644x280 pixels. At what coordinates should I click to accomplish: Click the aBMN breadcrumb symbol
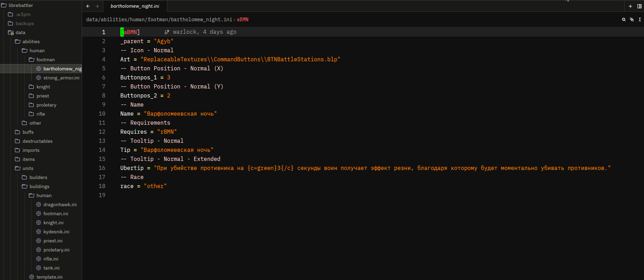coord(243,20)
